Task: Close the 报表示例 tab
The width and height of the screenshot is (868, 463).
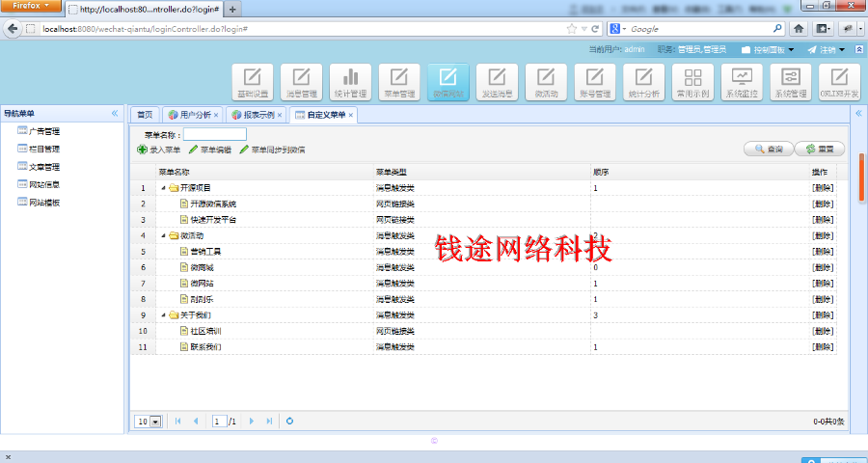Action: click(x=280, y=115)
